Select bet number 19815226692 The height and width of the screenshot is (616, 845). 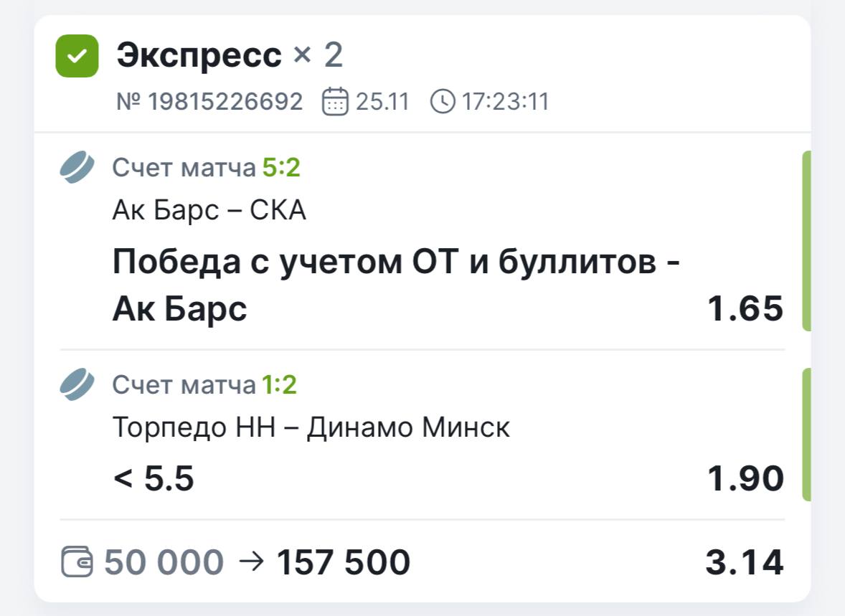click(x=209, y=101)
